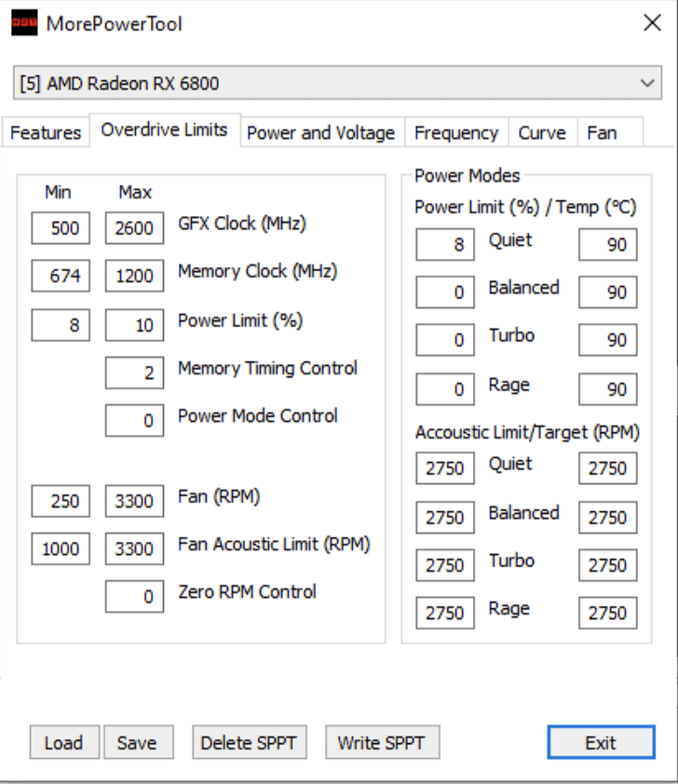Click Write SPPT button
The image size is (678, 784).
(382, 742)
